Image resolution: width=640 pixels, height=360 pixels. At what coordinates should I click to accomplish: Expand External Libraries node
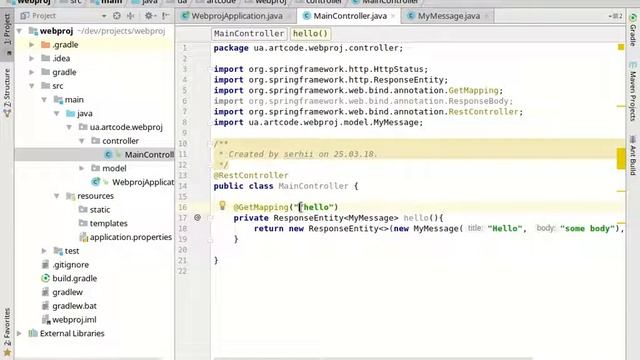[x=19, y=333]
